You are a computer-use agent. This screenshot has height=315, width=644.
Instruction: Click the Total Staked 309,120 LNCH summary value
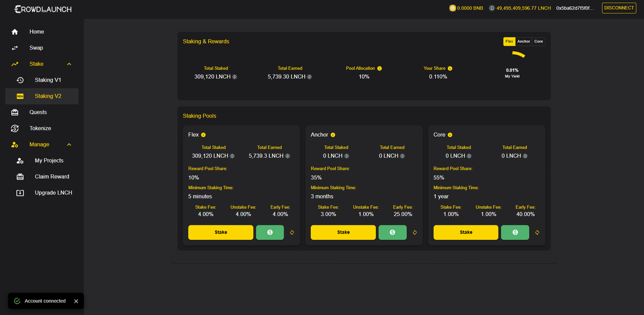(x=213, y=77)
